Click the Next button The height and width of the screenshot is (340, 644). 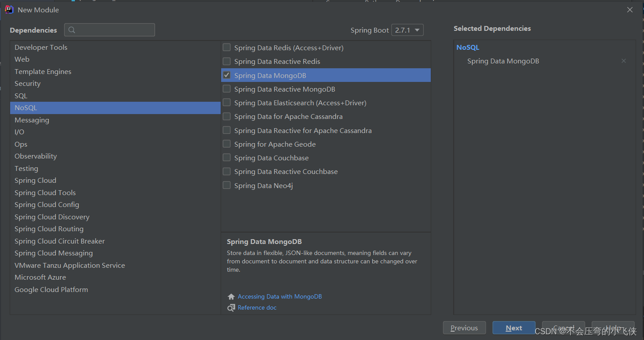click(514, 328)
